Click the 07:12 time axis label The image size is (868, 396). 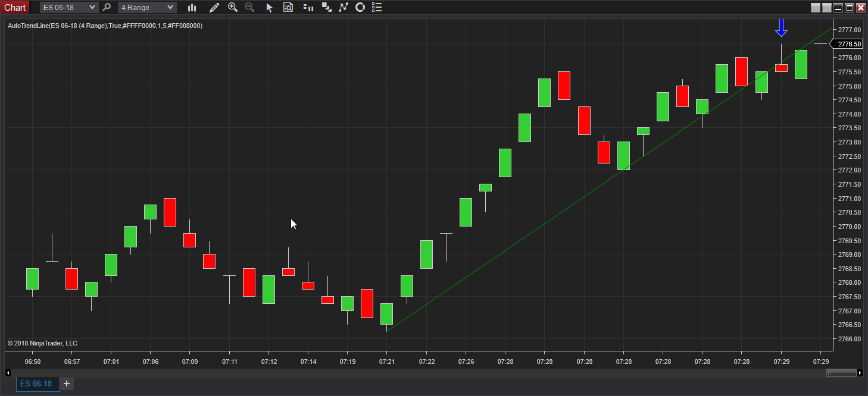pos(269,362)
